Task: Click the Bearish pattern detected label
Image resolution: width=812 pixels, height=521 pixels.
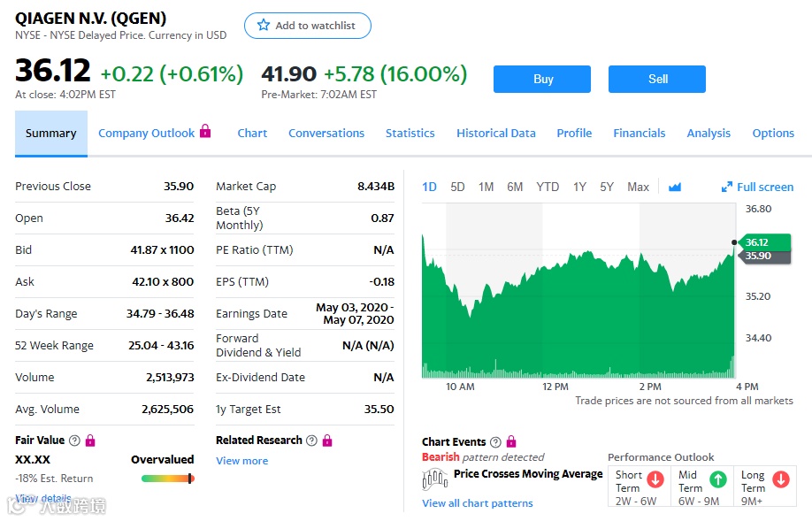Action: click(483, 457)
